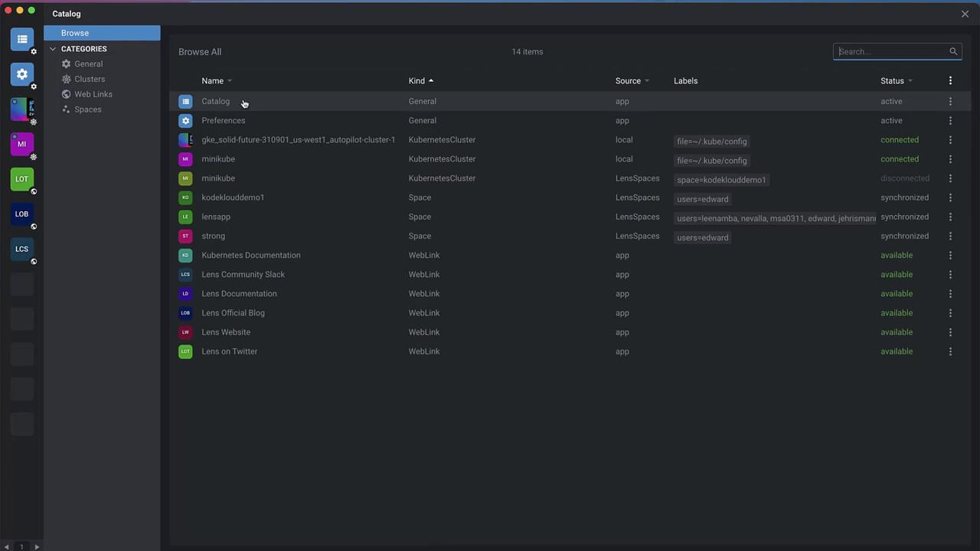The width and height of the screenshot is (980, 551).
Task: Click 'synchronized' status on lensapp row
Action: click(905, 217)
